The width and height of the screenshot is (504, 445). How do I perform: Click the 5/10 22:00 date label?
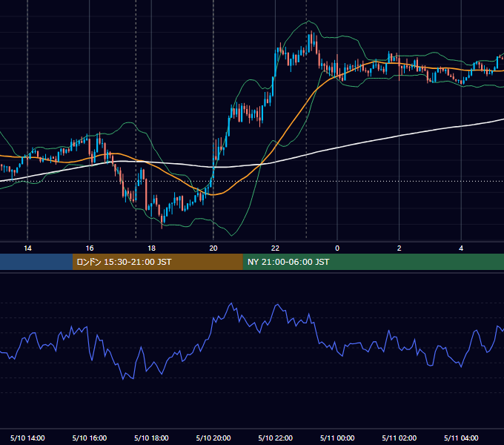[x=276, y=438]
